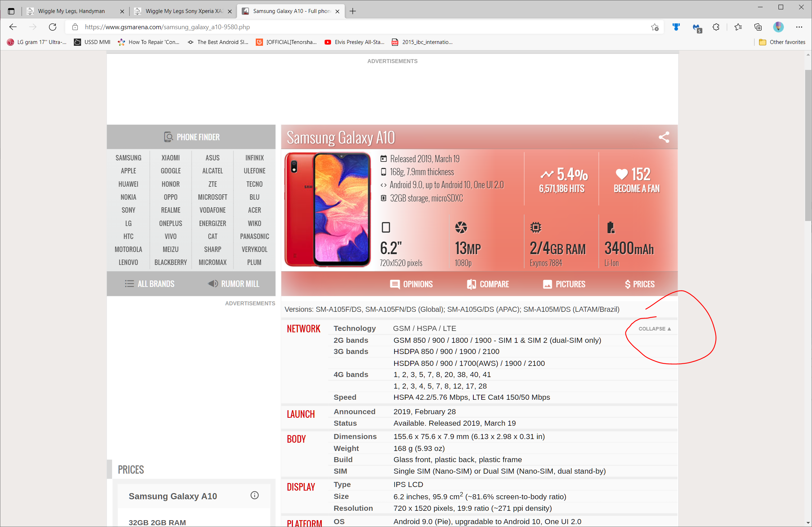Open the user profile avatar
This screenshot has height=527, width=812.
(x=778, y=27)
